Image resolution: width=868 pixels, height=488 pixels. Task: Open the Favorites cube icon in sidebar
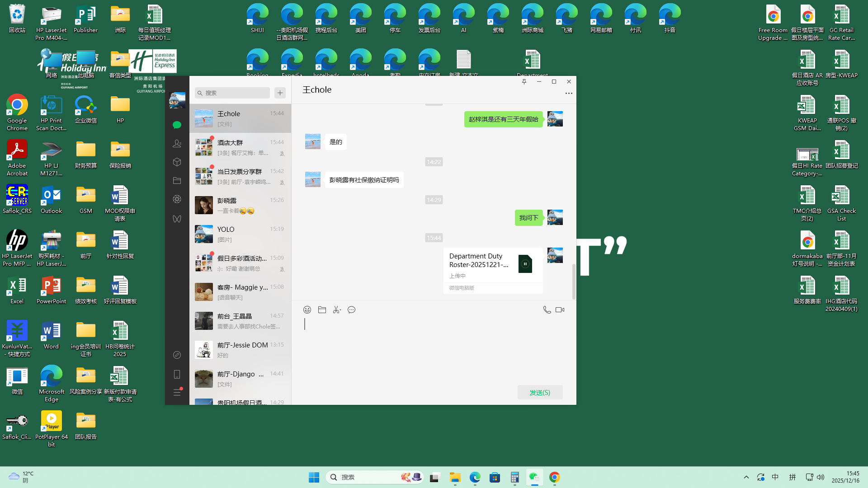click(177, 162)
